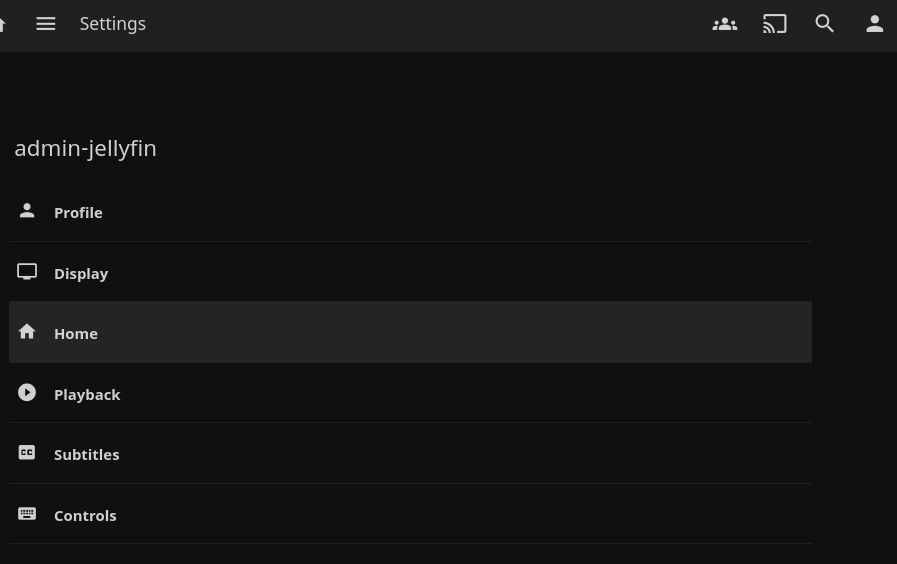Click the play circle icon beside Playback
Screen dimensions: 897x564
27,393
